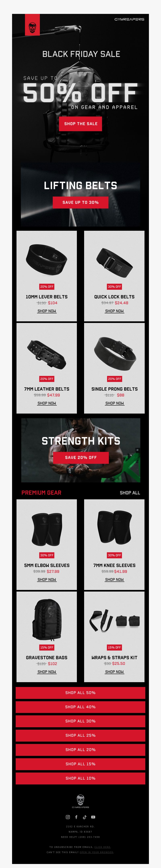The image size is (161, 868).
Task: Open the Gymreapers wordmark logo
Action: tap(129, 20)
